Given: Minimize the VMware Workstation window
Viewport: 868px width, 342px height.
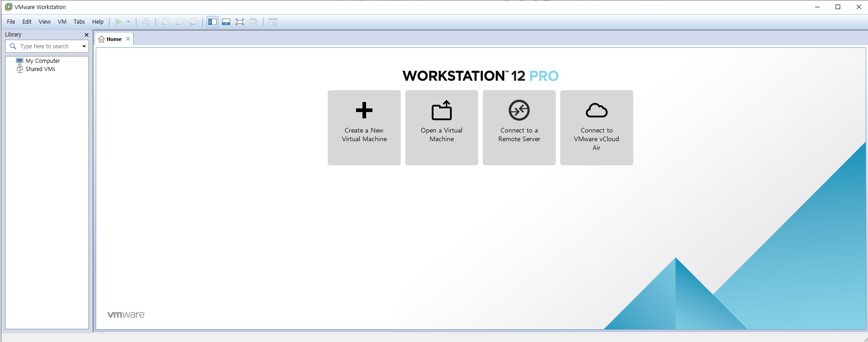Looking at the screenshot, I should coord(817,7).
